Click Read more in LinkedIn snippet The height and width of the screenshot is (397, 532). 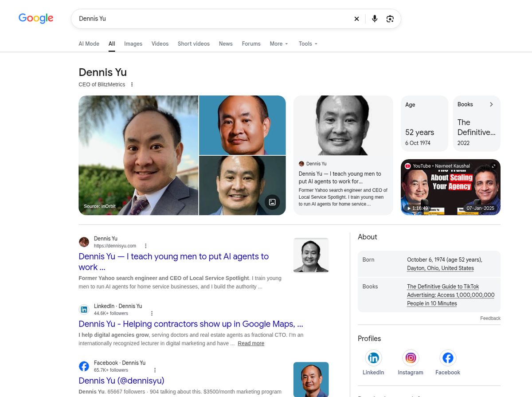pyautogui.click(x=251, y=343)
